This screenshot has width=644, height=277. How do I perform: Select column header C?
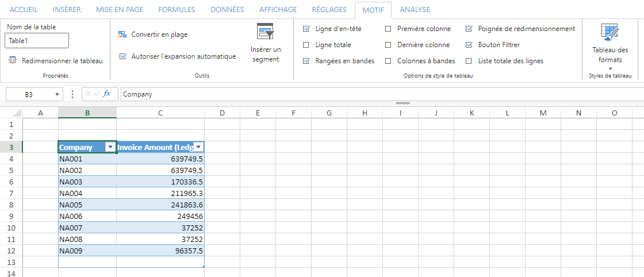click(160, 113)
